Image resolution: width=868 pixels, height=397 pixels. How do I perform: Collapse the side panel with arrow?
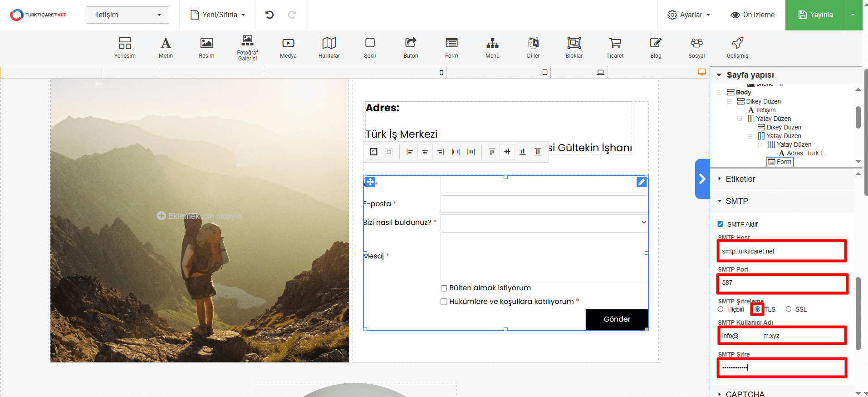(702, 179)
